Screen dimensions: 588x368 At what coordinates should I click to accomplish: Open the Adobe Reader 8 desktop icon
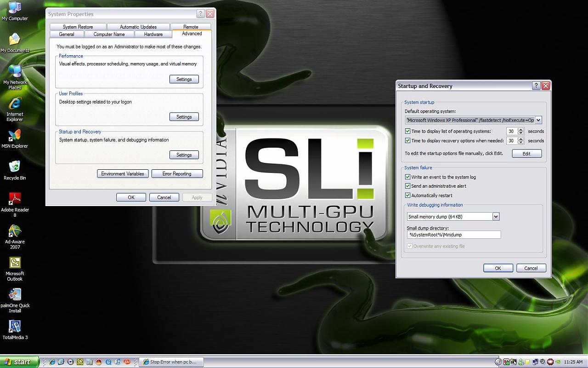coord(15,199)
